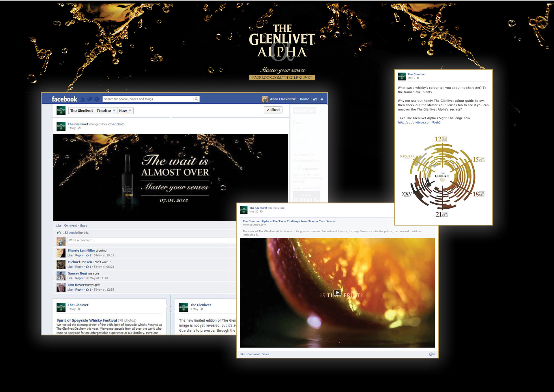Click the gear icon on the Speyside Festival post
The width and height of the screenshot is (554, 392).
(79, 309)
